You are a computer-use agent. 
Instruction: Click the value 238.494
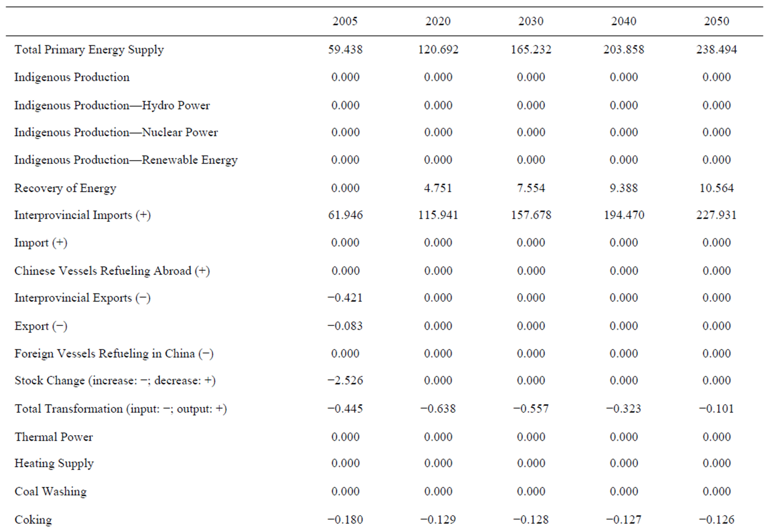[716, 50]
